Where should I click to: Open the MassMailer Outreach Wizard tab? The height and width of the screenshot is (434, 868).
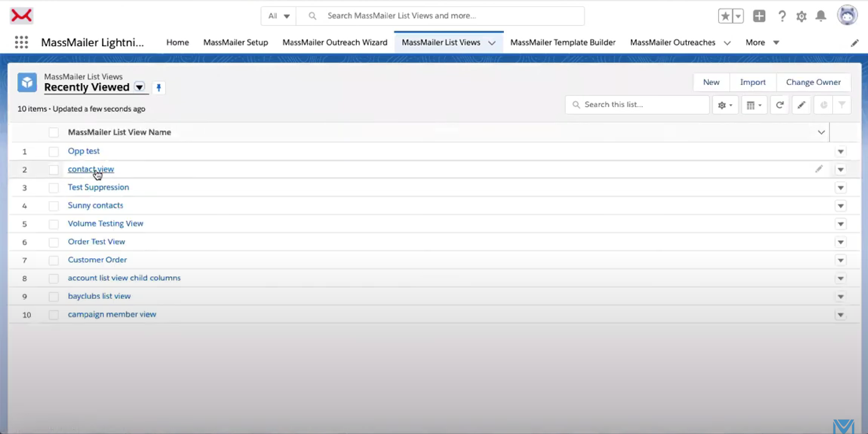pyautogui.click(x=335, y=42)
